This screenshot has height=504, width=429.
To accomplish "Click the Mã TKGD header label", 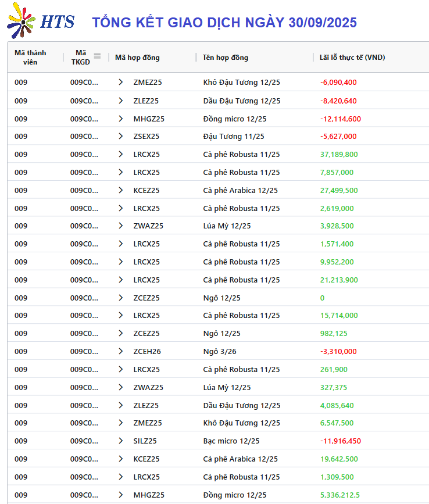I will (80, 57).
